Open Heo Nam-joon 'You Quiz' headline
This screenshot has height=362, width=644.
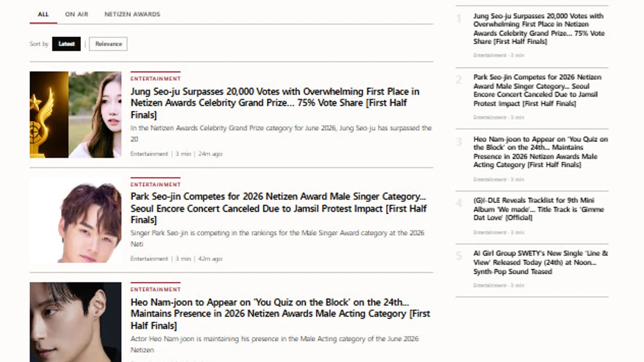280,314
